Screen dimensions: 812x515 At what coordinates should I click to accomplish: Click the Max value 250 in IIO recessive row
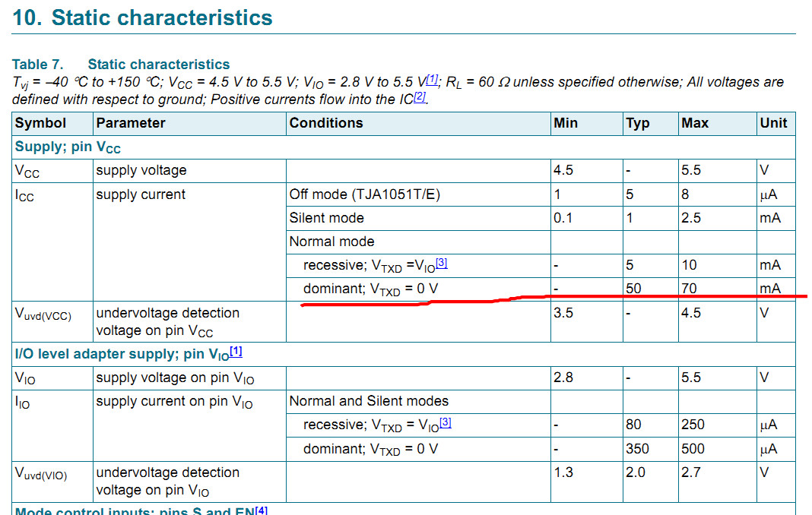(x=693, y=425)
